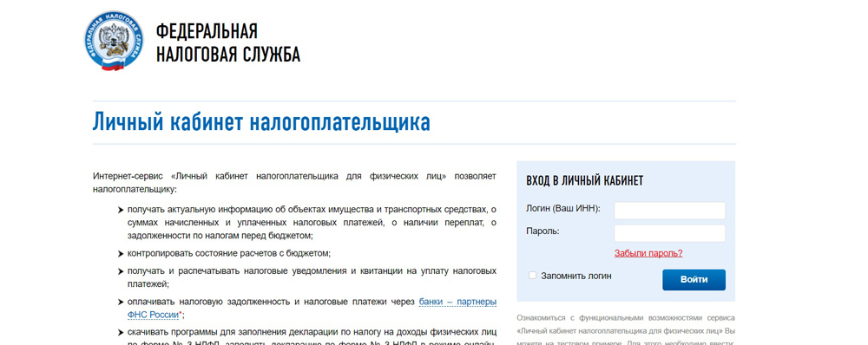This screenshot has height=345, width=868.
Task: Click the "Логин (Ваш ИНН):" field label
Action: click(563, 208)
